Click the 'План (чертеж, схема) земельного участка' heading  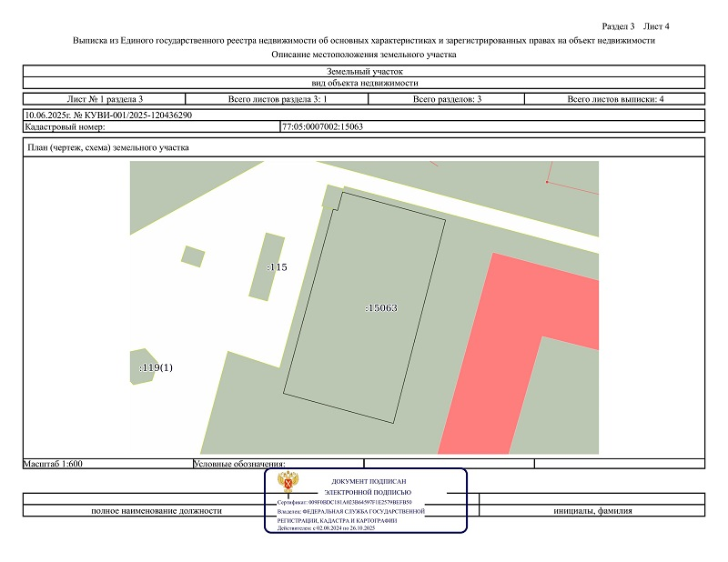coord(108,148)
